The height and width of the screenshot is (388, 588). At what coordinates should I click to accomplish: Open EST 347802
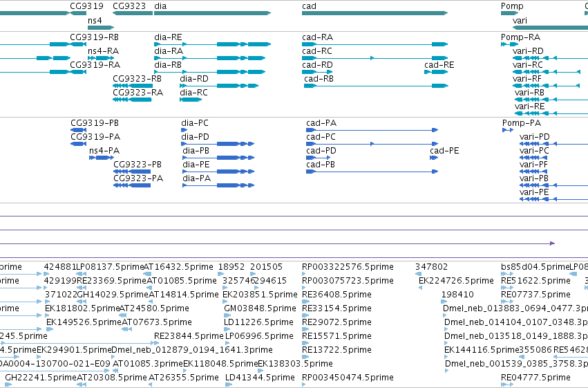coord(431,267)
